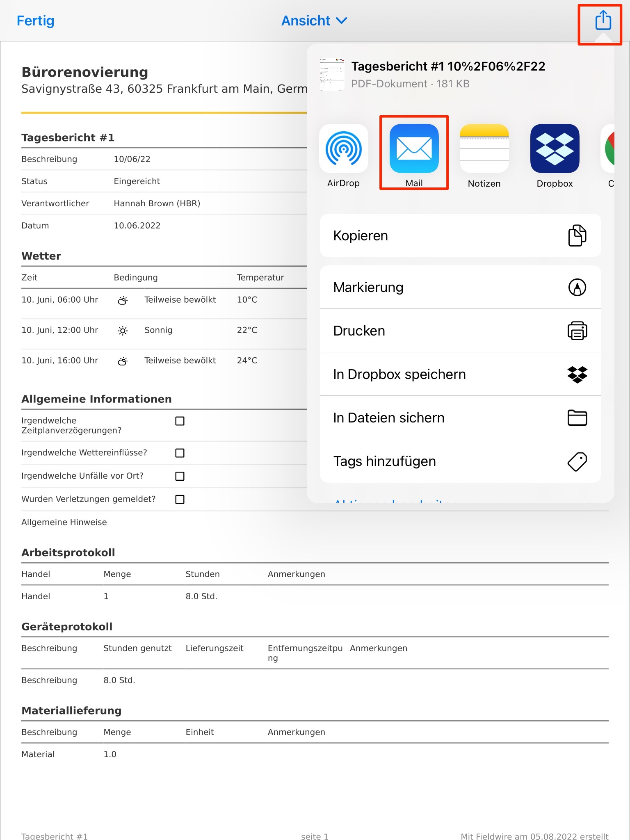This screenshot has width=630, height=840.
Task: Choose Tags hinzufügen
Action: point(460,461)
